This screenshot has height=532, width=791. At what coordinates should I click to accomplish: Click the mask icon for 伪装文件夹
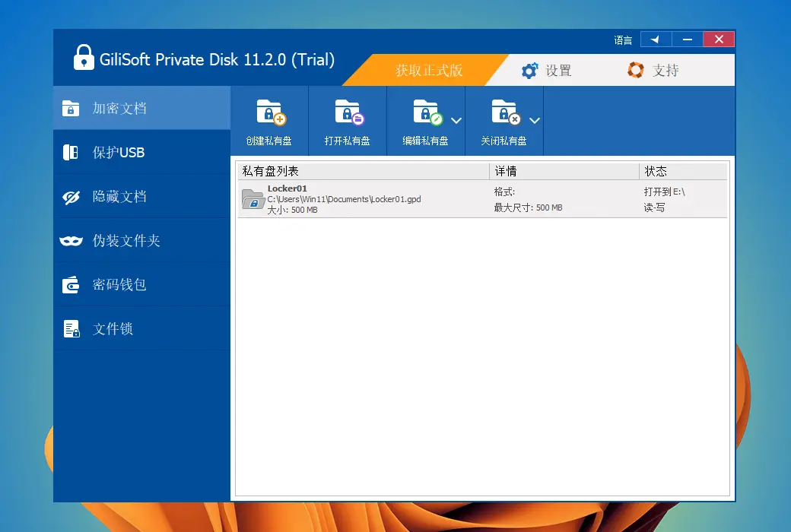coord(71,241)
